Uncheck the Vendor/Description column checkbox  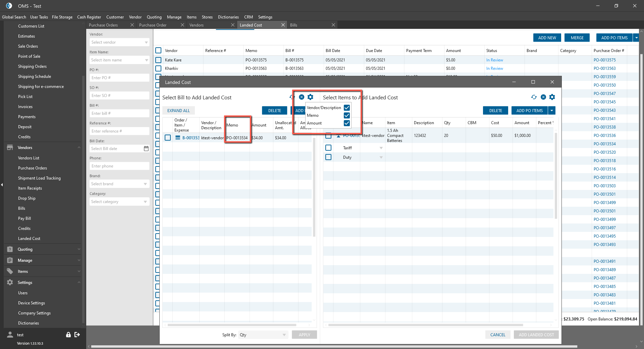coord(347,108)
